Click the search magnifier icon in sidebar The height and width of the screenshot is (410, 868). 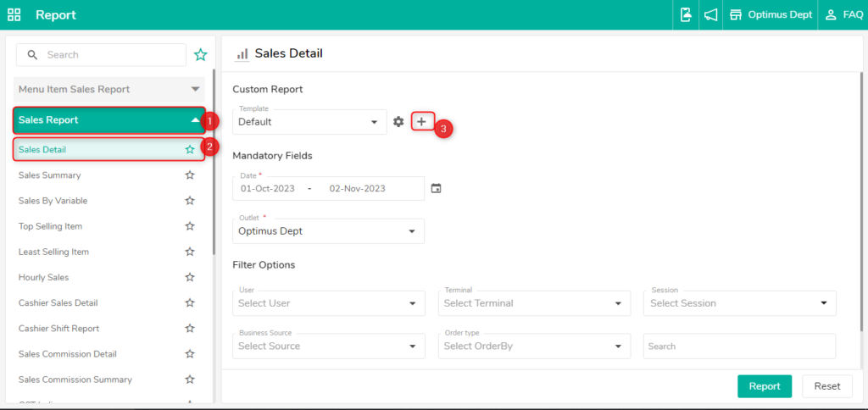33,55
